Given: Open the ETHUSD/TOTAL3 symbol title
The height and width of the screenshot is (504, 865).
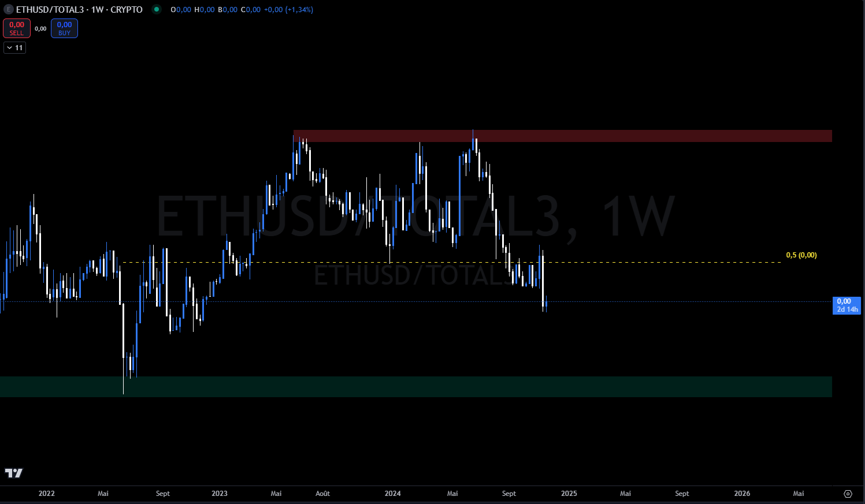Looking at the screenshot, I should tap(79, 10).
